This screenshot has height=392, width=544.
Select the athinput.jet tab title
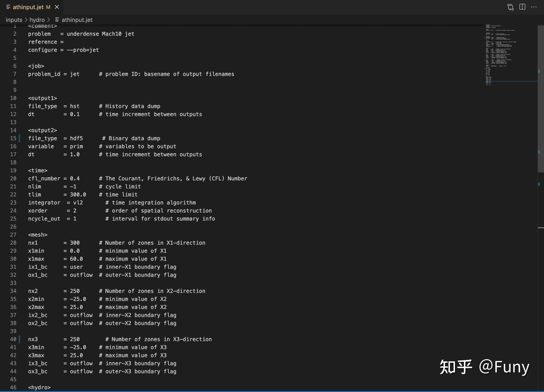[28, 7]
